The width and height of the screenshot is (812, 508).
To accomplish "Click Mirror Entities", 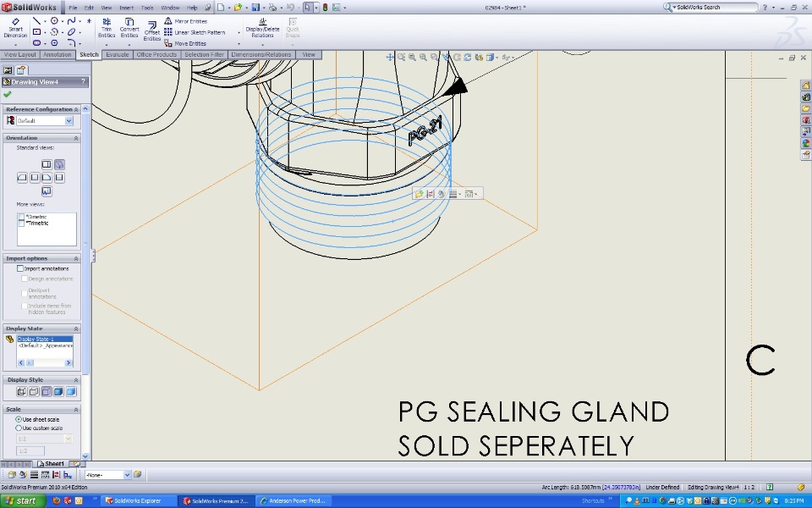I will click(x=186, y=21).
